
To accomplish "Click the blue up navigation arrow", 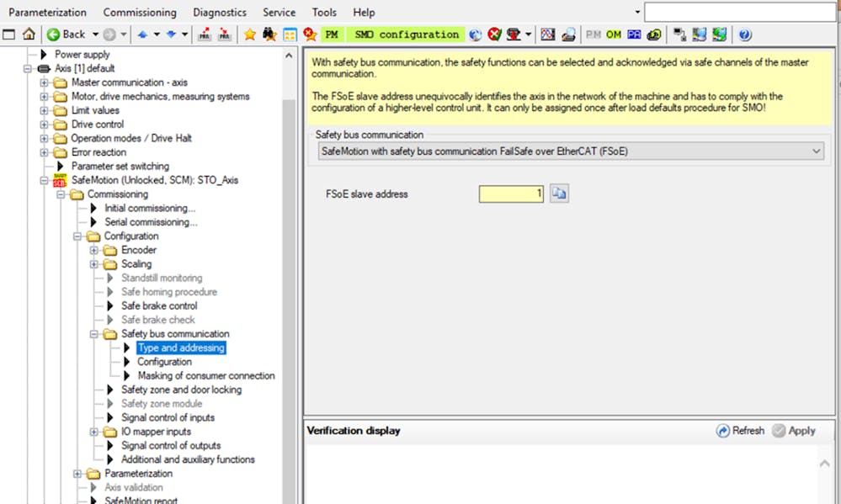I will coord(142,34).
